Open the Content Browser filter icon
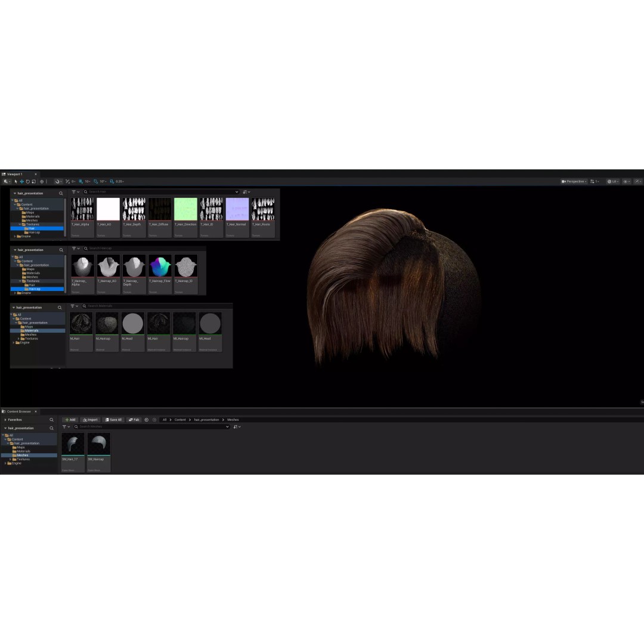Image resolution: width=644 pixels, height=644 pixels. pyautogui.click(x=66, y=427)
